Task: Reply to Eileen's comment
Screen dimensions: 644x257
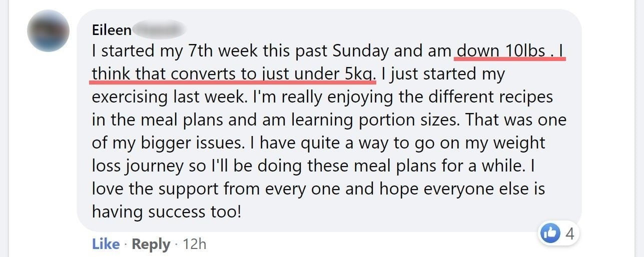Action: (x=151, y=244)
